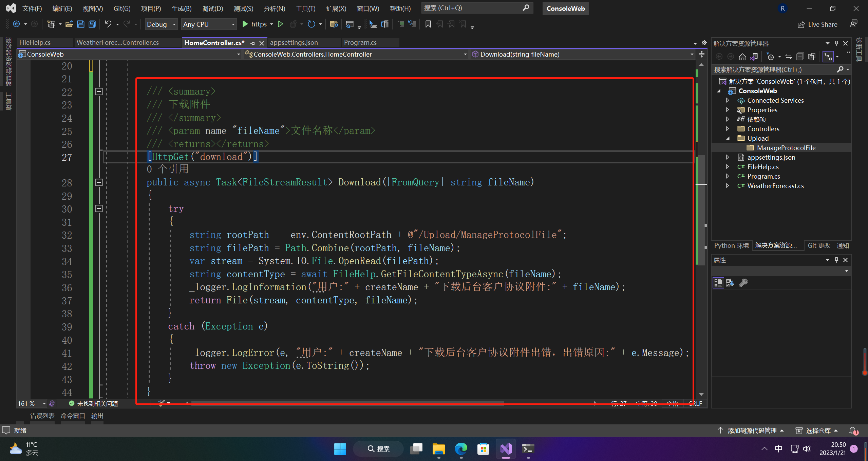Switch to the appsettings.json tab
Viewport: 868px width, 461px height.
coord(294,43)
